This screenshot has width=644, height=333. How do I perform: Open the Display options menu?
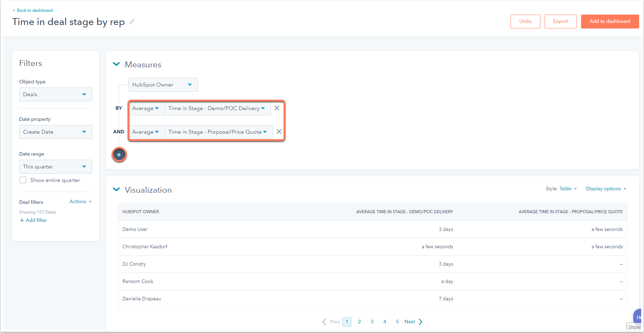coord(606,189)
